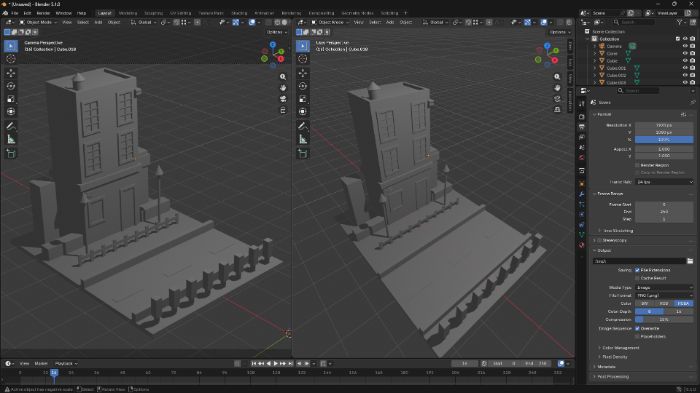Expand Color Management section

click(x=621, y=347)
